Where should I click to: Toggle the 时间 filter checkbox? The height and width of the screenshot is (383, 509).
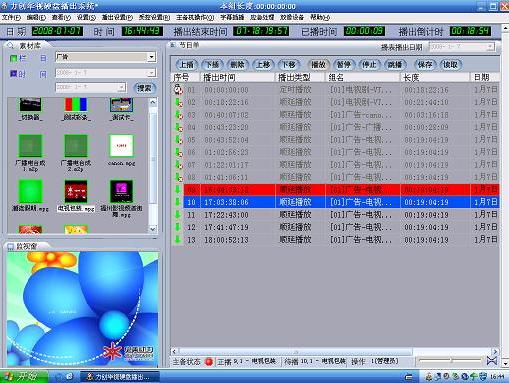click(13, 74)
